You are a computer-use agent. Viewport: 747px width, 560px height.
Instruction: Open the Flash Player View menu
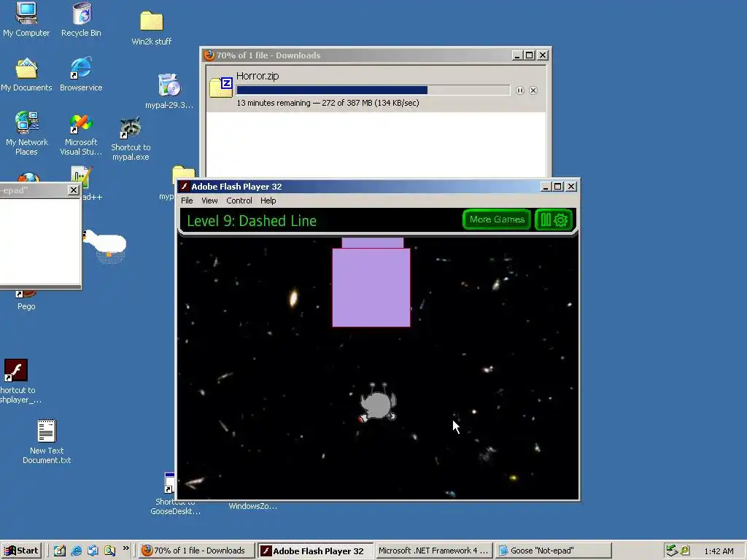(209, 201)
